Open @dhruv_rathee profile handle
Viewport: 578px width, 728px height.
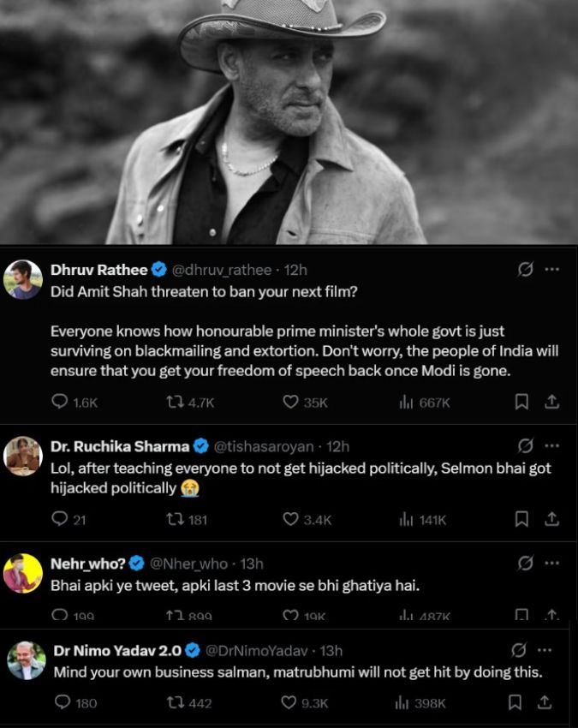(x=222, y=270)
